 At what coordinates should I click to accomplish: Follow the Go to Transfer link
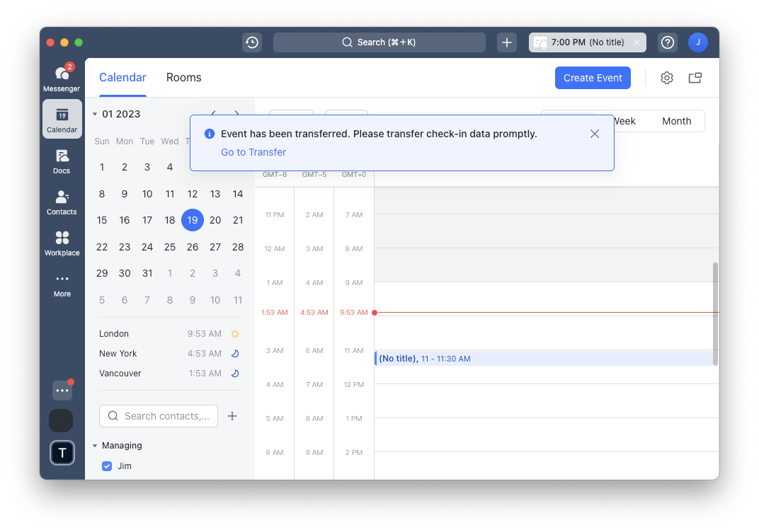coord(253,152)
